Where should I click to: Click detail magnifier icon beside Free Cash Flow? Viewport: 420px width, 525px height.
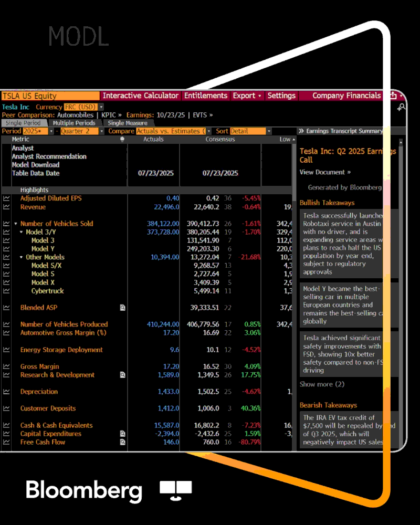[122, 442]
